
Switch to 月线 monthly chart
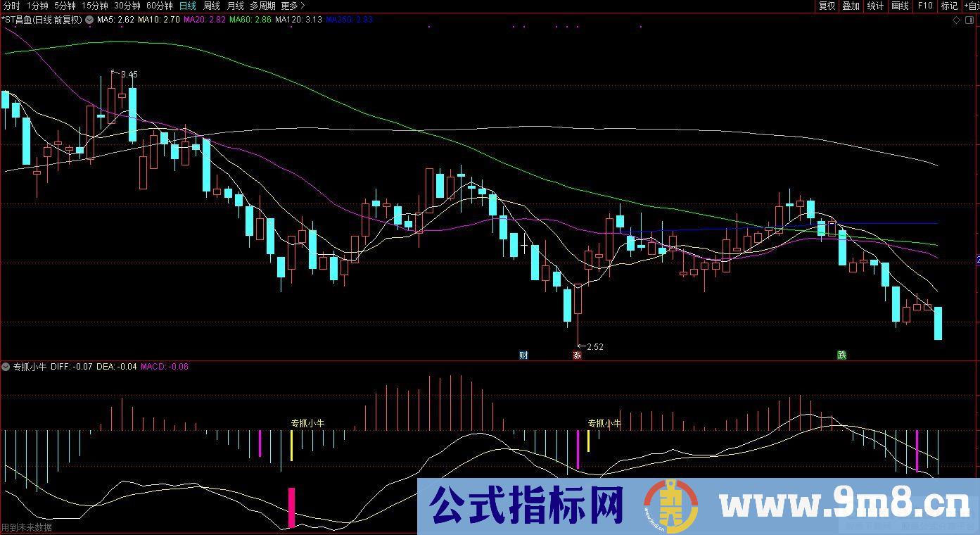click(235, 6)
